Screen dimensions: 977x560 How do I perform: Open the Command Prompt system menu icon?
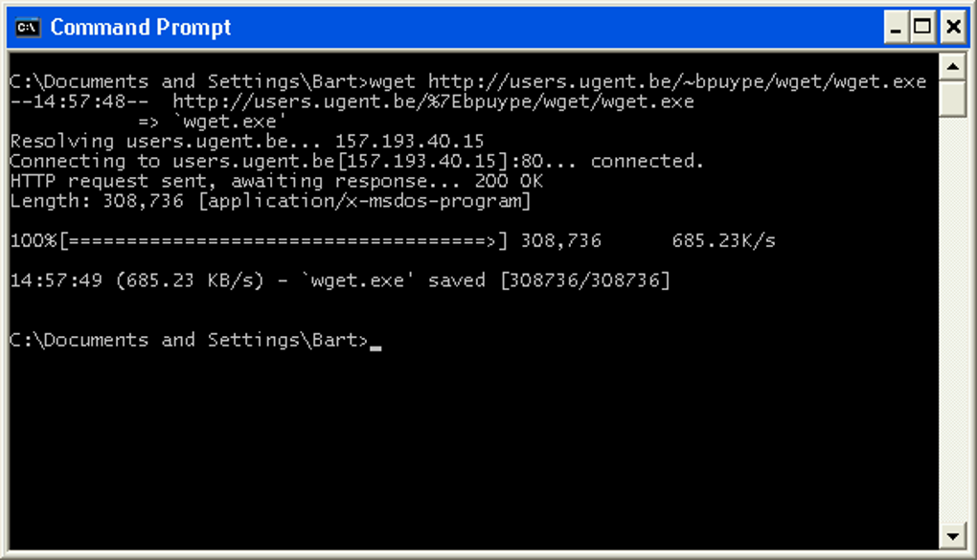28,28
